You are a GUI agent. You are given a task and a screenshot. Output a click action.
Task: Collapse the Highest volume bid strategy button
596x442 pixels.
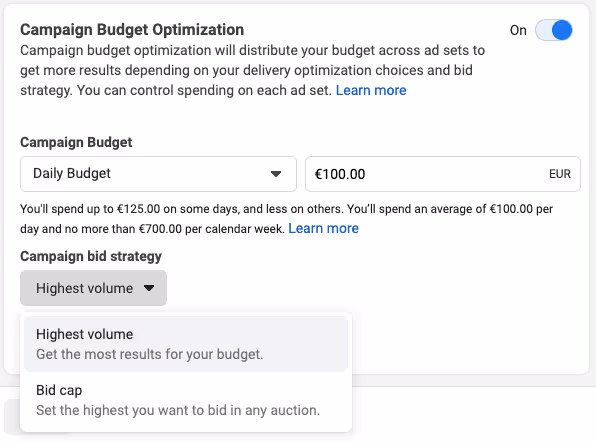pos(94,288)
